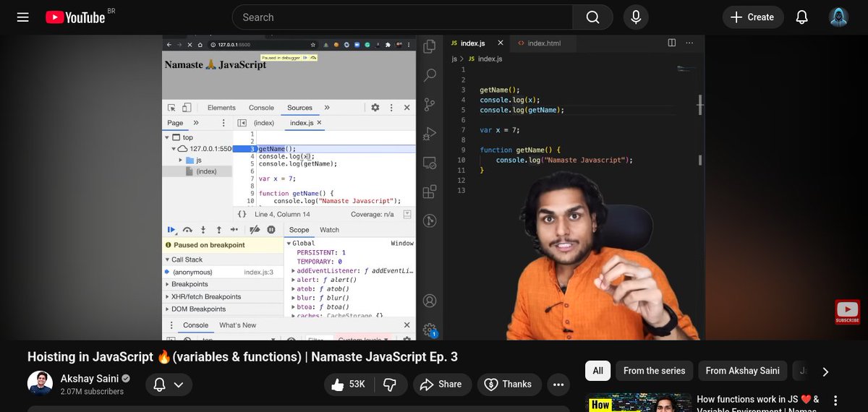This screenshot has width=868, height=412.
Task: Dislike the video
Action: [x=390, y=385]
